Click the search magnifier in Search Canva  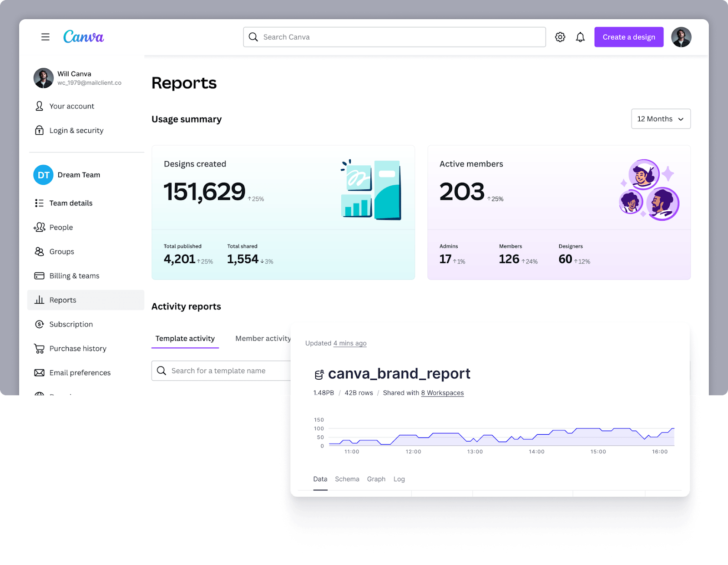(253, 37)
